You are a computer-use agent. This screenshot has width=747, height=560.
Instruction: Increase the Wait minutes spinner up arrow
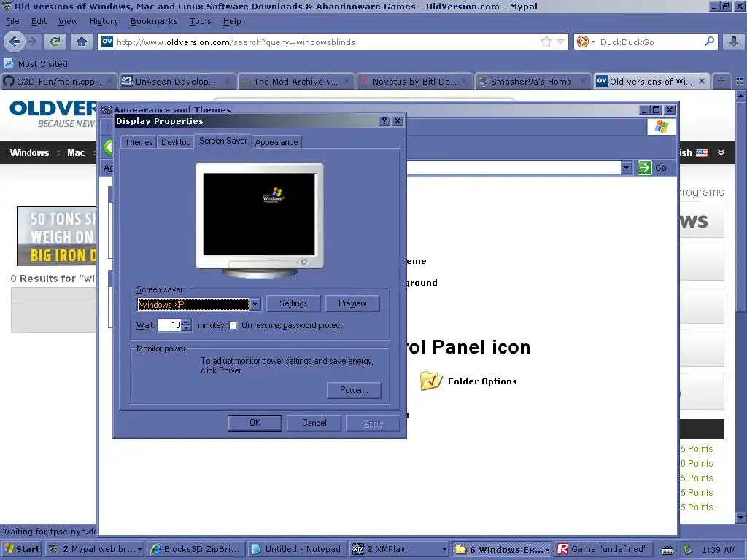(187, 322)
